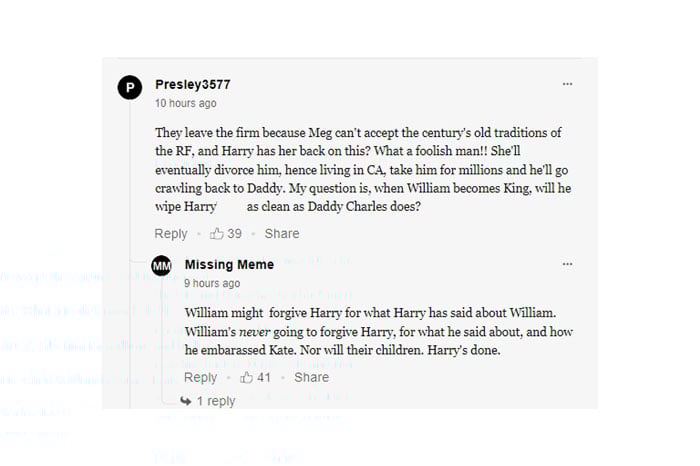The width and height of the screenshot is (700, 466).
Task: Open more options on Missing Meme's comment
Action: (x=567, y=265)
